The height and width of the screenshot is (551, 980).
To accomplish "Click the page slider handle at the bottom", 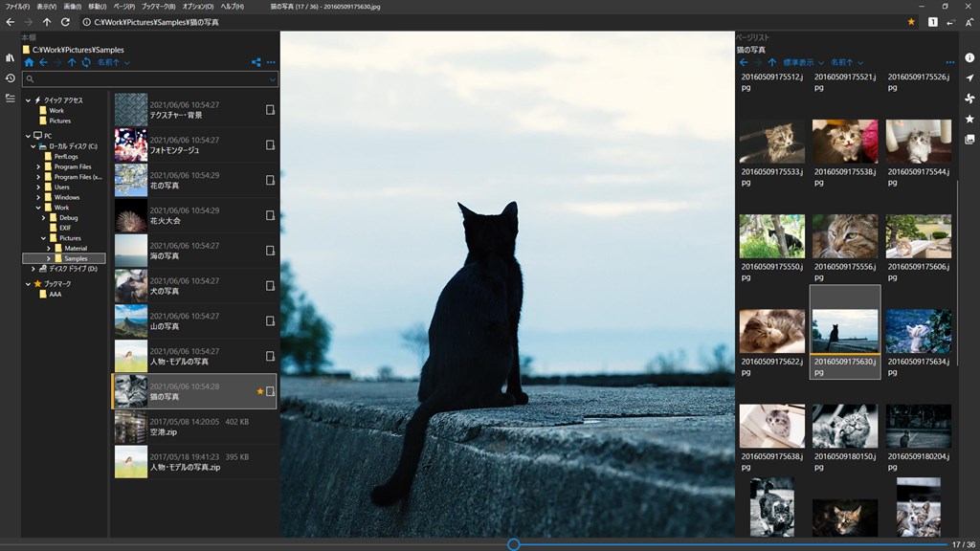I will (x=513, y=544).
